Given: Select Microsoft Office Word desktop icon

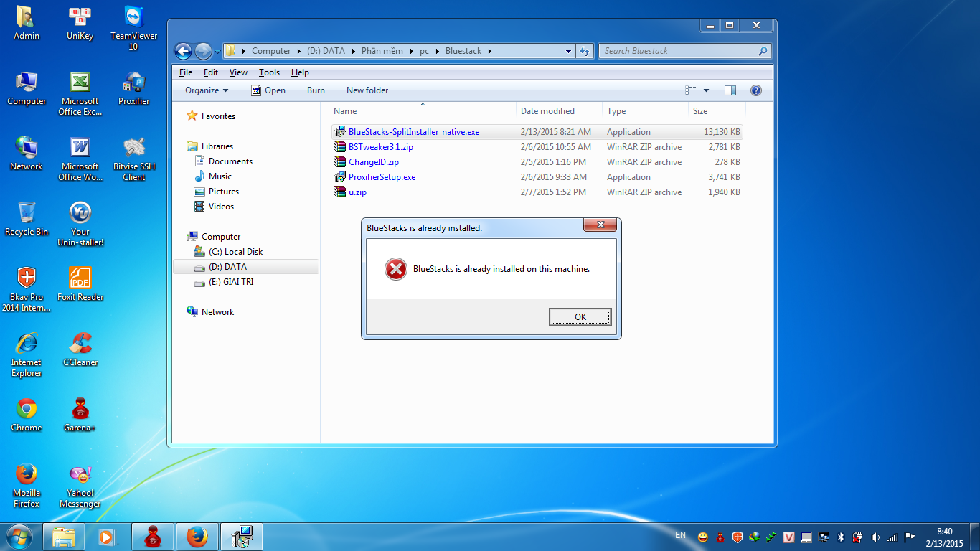Looking at the screenshot, I should 80,159.
